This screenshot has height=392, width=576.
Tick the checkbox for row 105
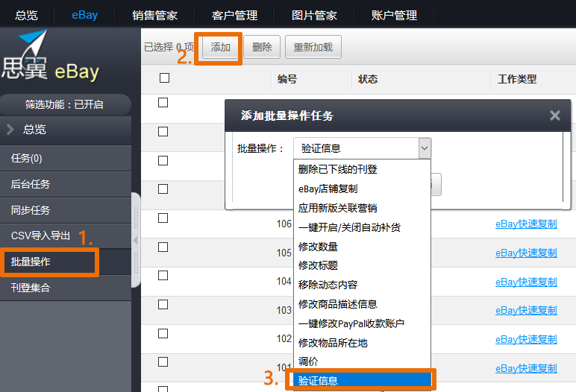163,247
